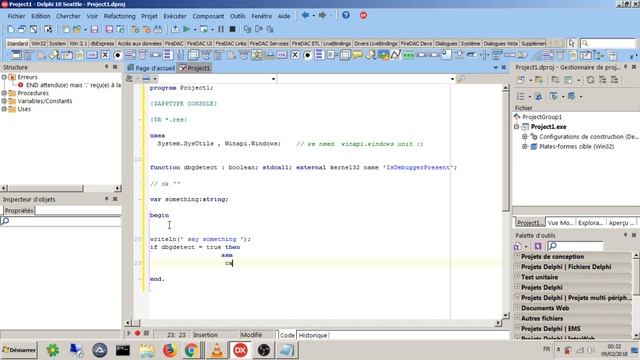Expand the Uses tree node
Screen dimensions: 640x360
4,109
